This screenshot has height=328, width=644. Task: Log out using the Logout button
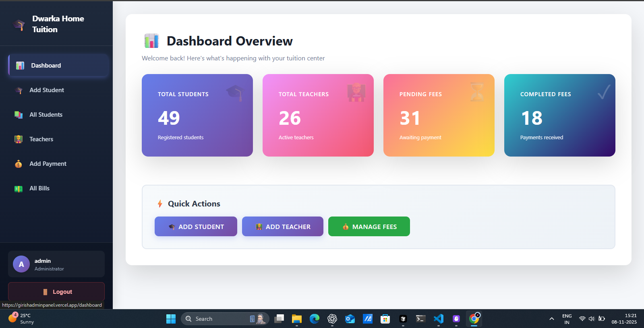pos(56,292)
